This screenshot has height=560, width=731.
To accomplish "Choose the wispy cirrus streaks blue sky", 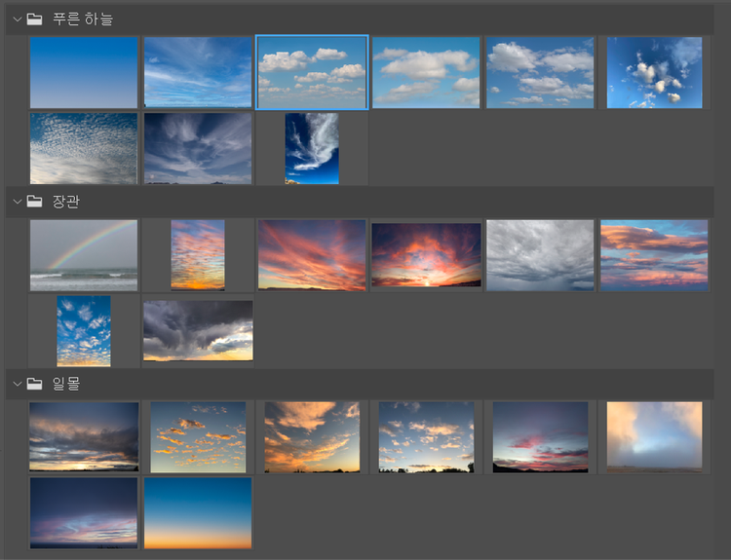I will tap(198, 73).
